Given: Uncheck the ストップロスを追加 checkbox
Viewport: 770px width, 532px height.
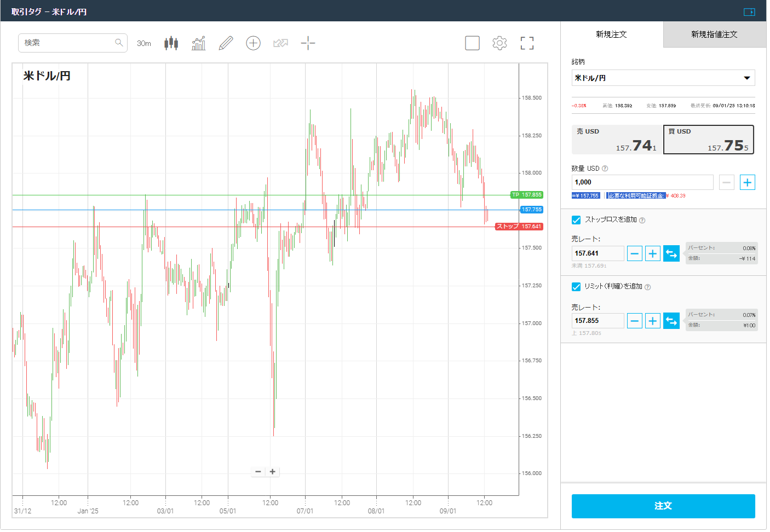Looking at the screenshot, I should [576, 220].
